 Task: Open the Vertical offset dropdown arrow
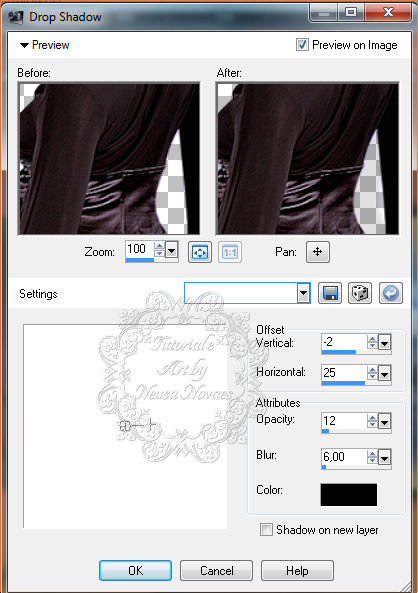tap(384, 343)
